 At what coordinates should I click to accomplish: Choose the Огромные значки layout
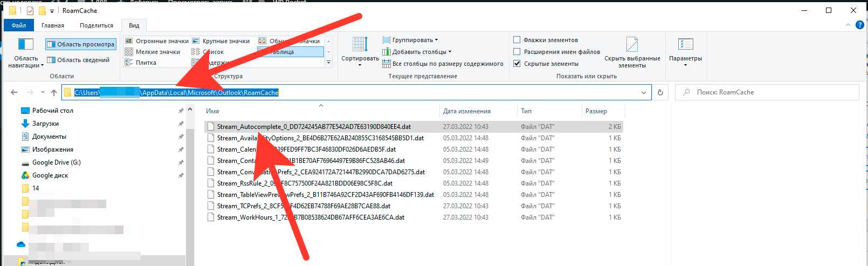(x=157, y=41)
